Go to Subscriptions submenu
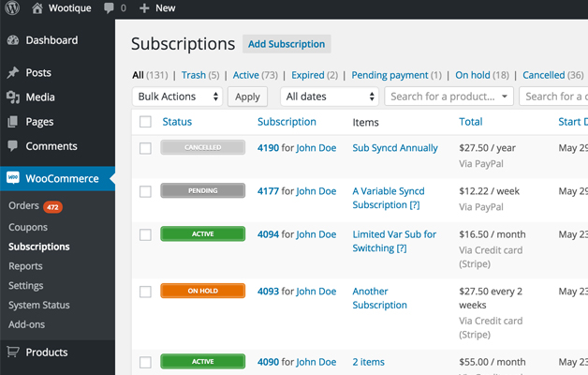The height and width of the screenshot is (375, 588). click(39, 247)
